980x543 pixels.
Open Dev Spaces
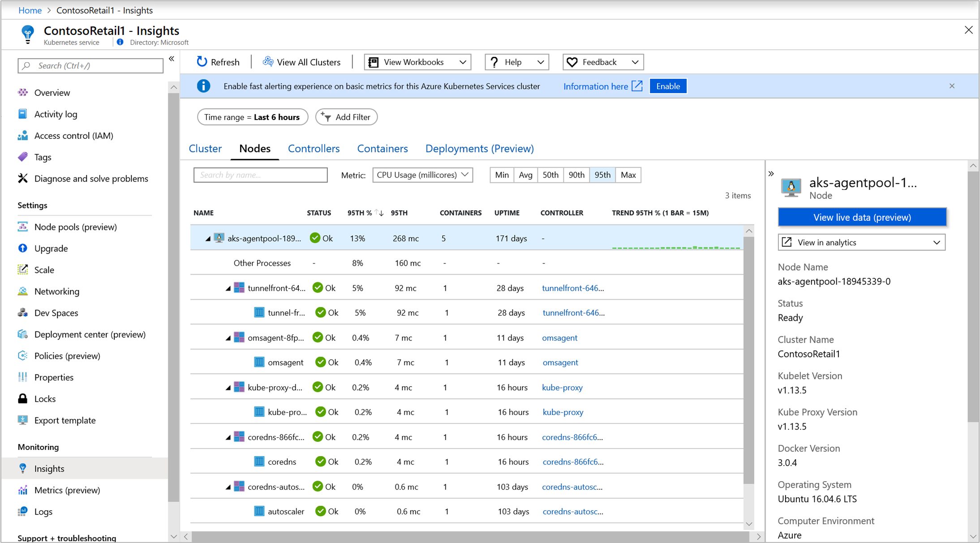(56, 313)
